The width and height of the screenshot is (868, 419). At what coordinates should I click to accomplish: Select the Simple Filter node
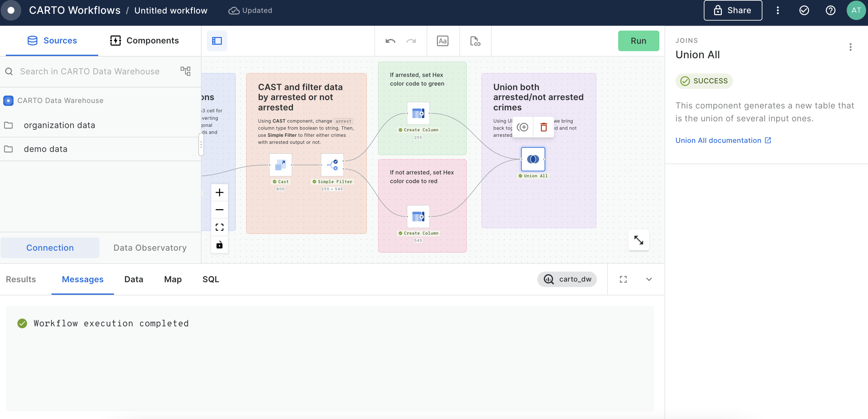[x=332, y=165]
